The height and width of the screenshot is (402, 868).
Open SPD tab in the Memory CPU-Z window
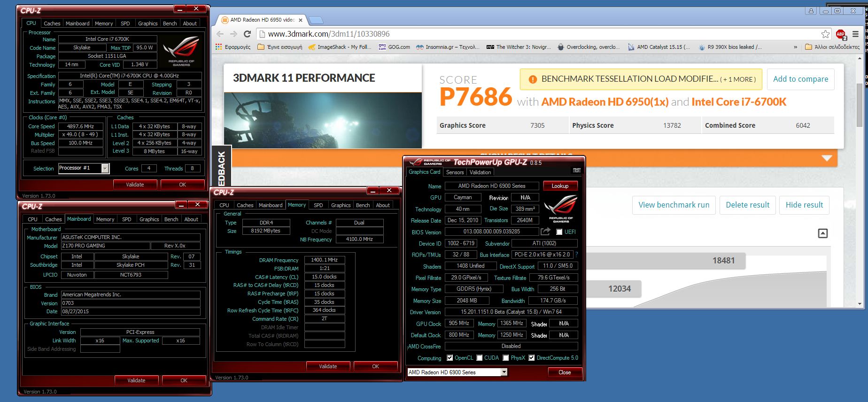coord(318,205)
